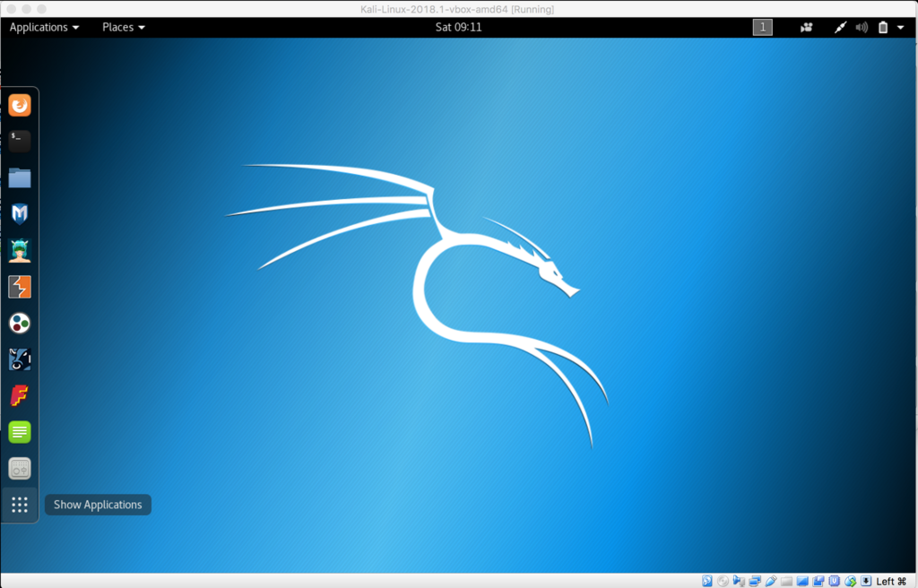Viewport: 918px width, 588px height.
Task: Click VirtualBox video capture status icon
Action: tap(818, 581)
